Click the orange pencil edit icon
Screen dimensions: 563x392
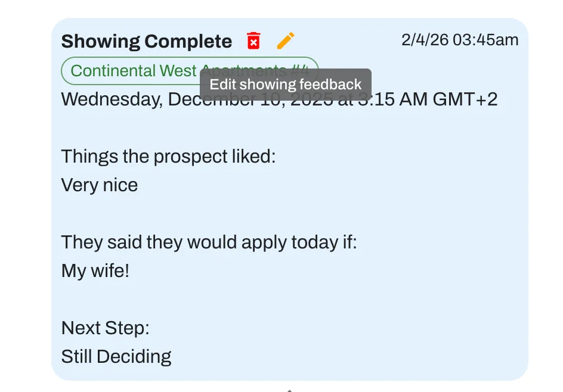(286, 41)
